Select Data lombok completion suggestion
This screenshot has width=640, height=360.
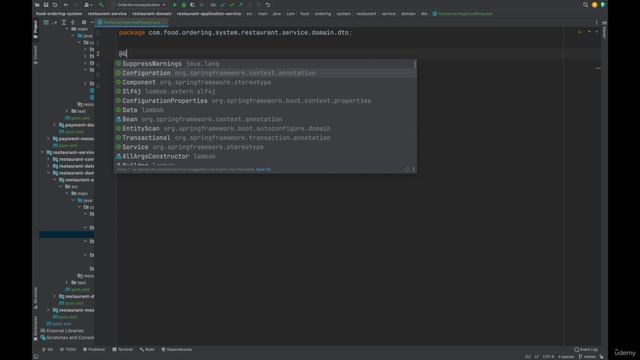(264, 110)
